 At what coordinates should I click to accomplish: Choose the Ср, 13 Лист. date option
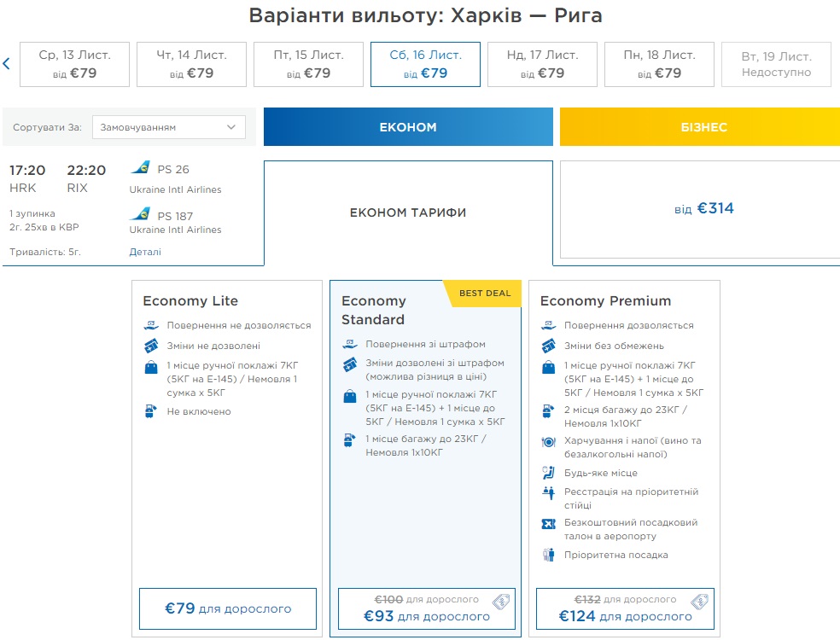click(74, 64)
